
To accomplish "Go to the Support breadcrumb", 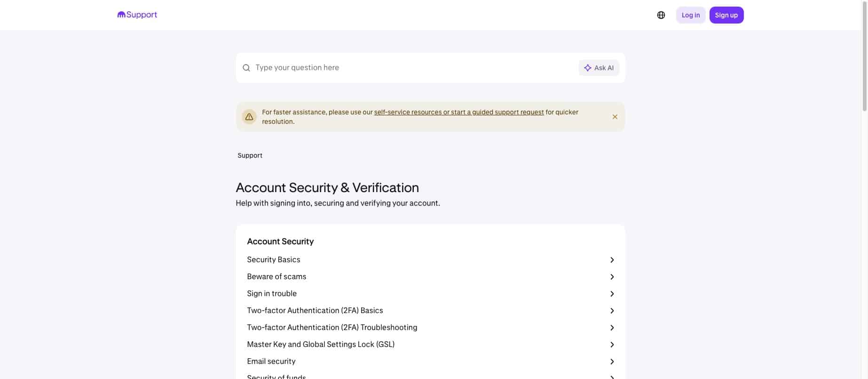I will [250, 155].
